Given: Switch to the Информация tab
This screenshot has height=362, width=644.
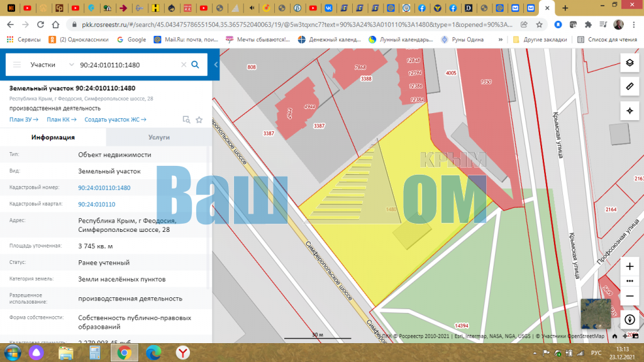Looking at the screenshot, I should (53, 137).
